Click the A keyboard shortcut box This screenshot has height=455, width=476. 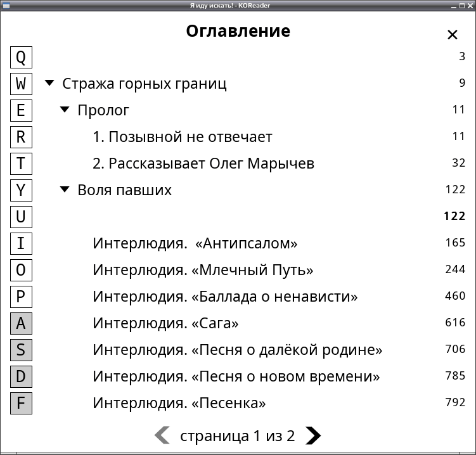(22, 324)
